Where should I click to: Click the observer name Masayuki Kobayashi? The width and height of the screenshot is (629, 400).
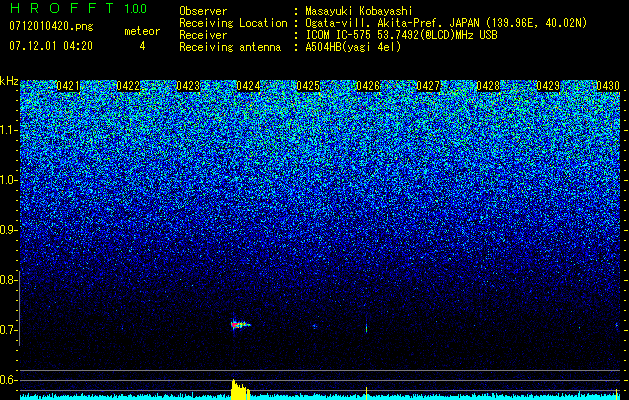click(x=359, y=11)
